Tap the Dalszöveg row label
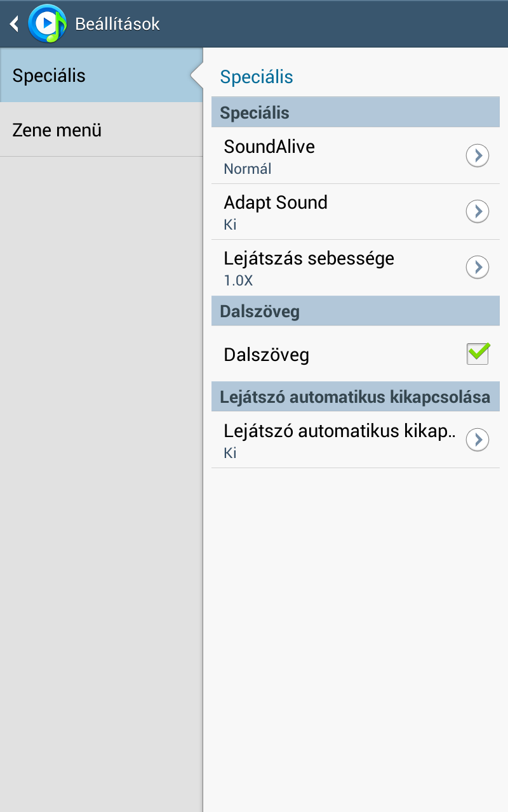The height and width of the screenshot is (812, 508). coord(267,355)
